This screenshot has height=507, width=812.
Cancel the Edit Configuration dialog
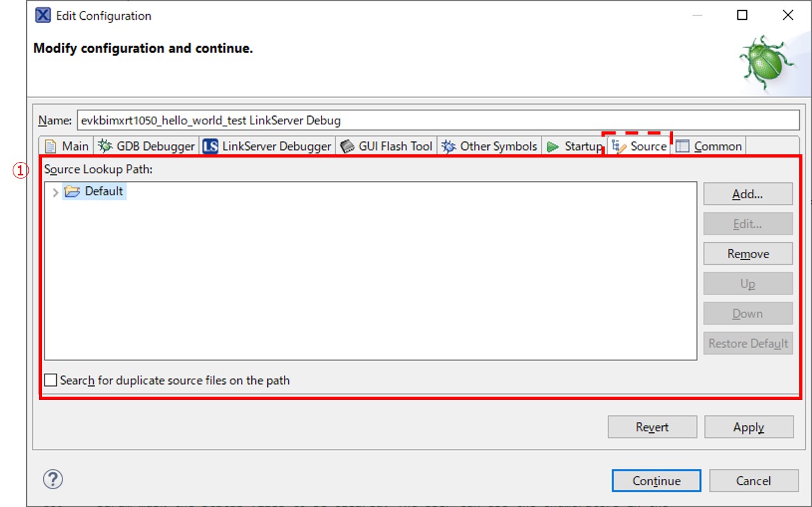point(753,481)
